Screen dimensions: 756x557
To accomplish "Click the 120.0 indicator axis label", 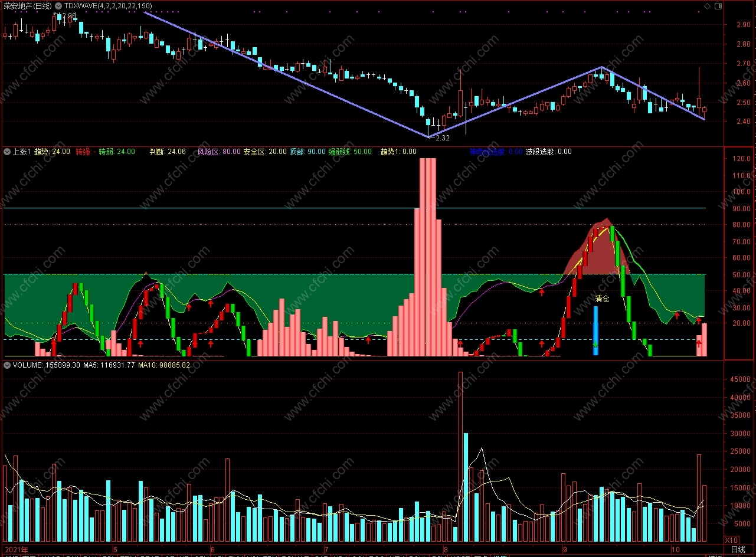I will point(742,159).
